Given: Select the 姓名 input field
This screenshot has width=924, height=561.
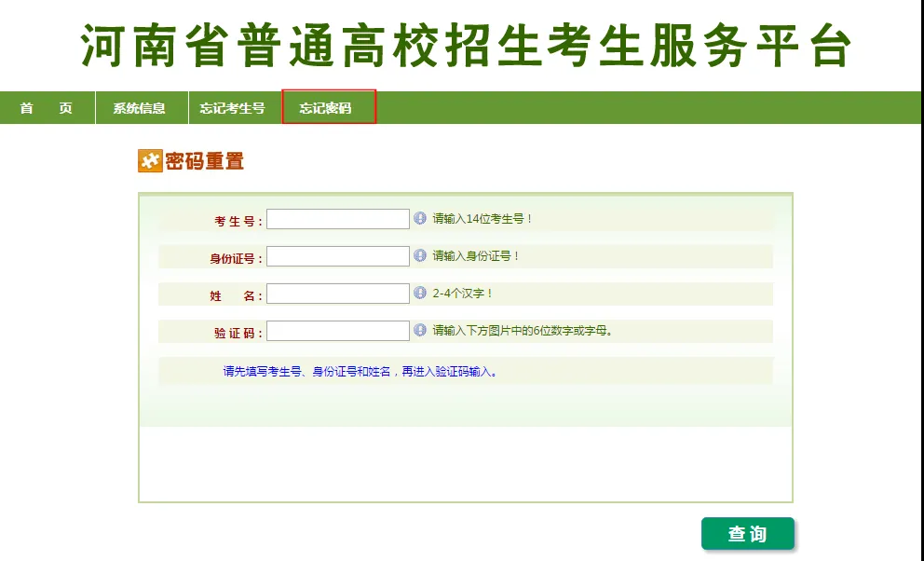Looking at the screenshot, I should 338,294.
